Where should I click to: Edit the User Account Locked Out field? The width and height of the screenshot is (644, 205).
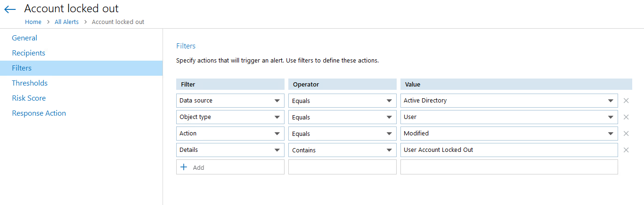pyautogui.click(x=509, y=150)
